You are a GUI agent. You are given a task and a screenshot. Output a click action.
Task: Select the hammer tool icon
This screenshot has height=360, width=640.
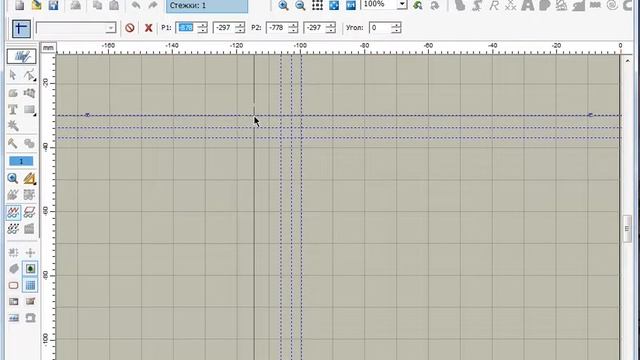click(13, 143)
